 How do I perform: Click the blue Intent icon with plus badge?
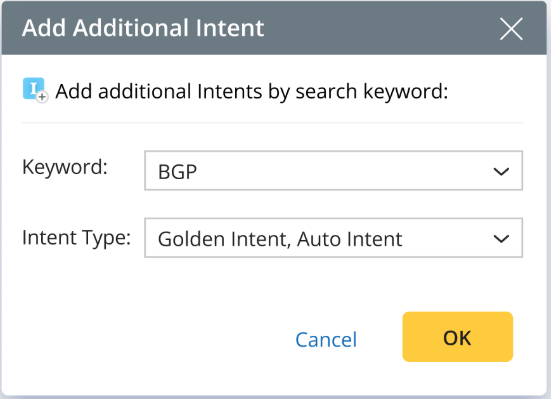click(x=35, y=90)
